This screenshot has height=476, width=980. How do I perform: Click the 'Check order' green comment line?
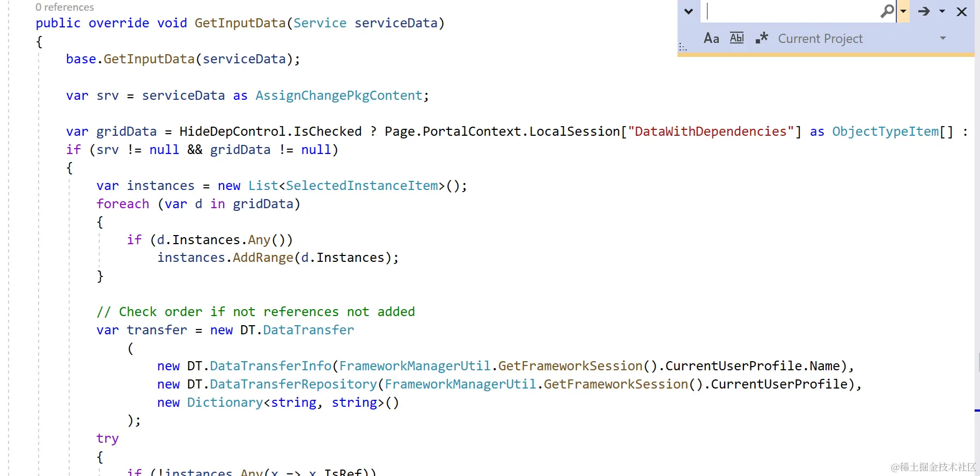pos(256,312)
